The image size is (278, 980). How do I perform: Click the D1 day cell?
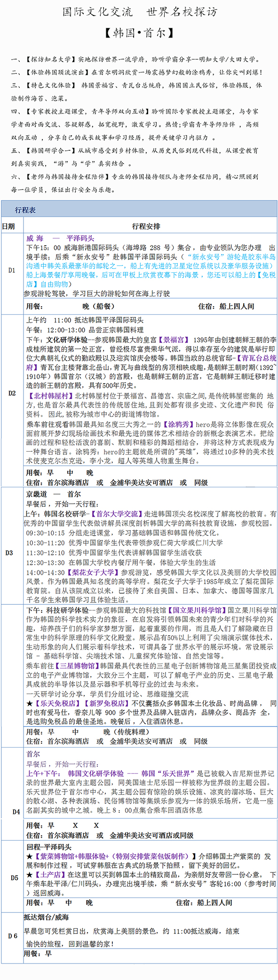(x=12, y=270)
